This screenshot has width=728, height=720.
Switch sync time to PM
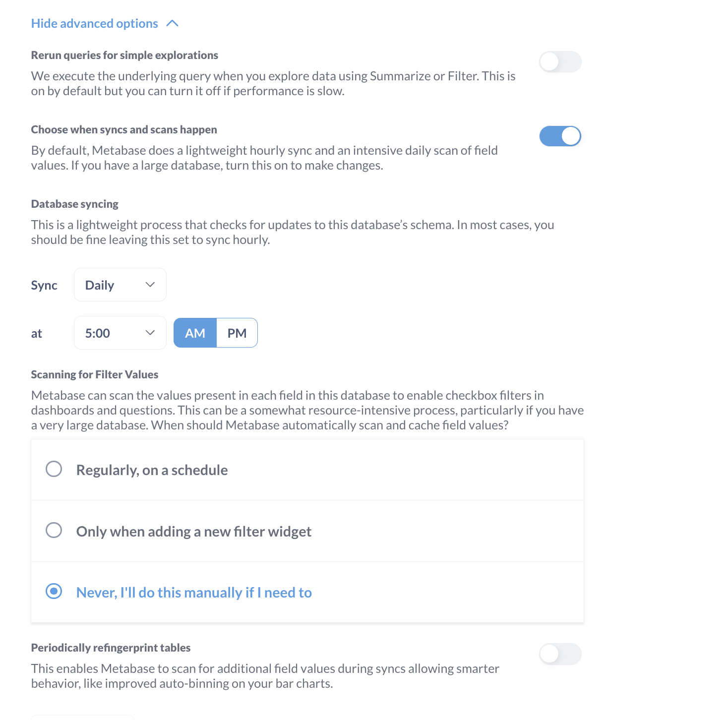tap(237, 333)
